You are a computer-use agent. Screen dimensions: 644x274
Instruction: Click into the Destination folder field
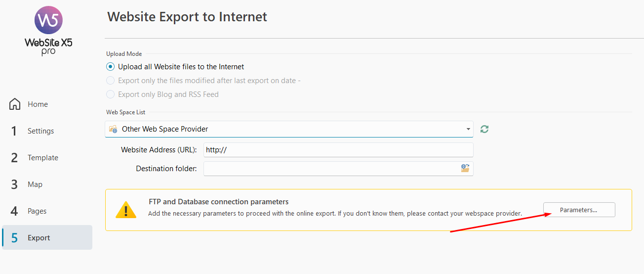331,169
